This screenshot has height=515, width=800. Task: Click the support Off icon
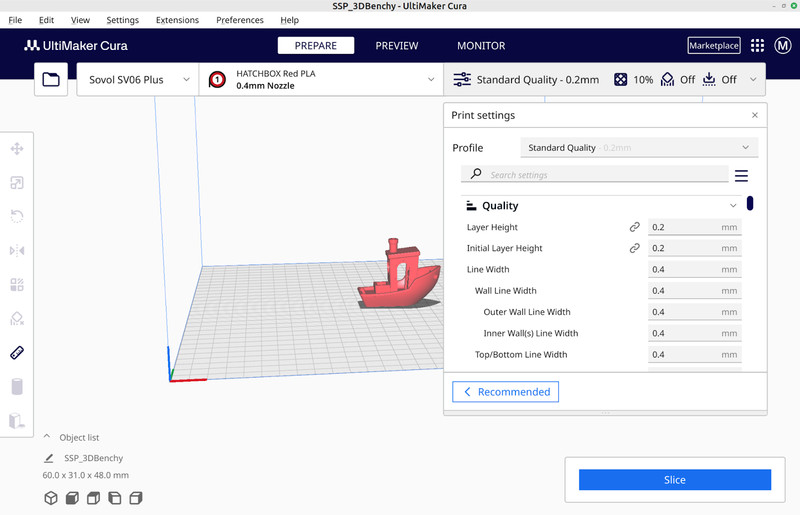[x=667, y=80]
